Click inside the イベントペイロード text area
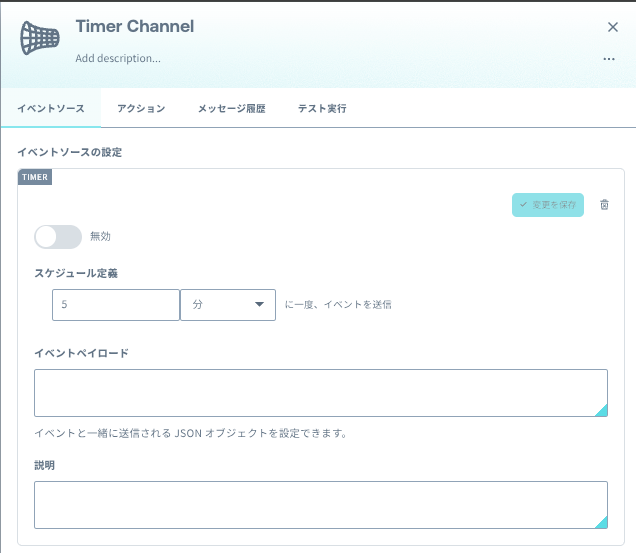Screen dimensions: 636x553 (x=321, y=393)
